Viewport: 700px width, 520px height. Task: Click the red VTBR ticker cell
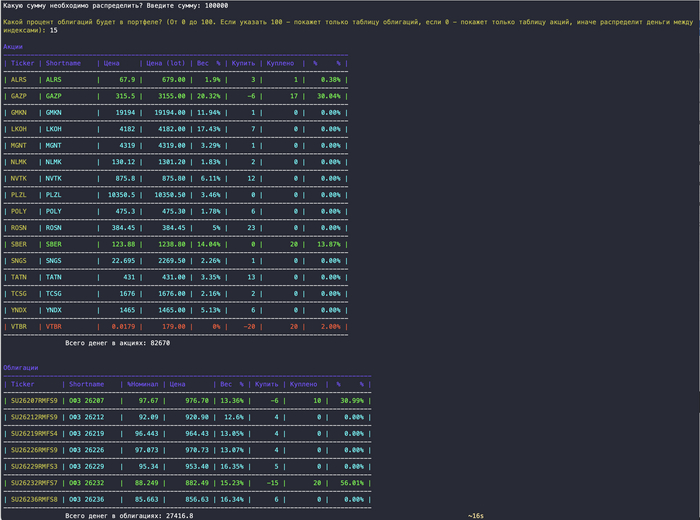[19, 327]
